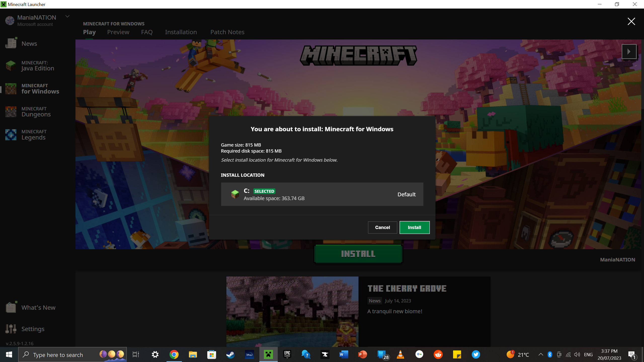644x362 pixels.
Task: Click Install in the dialog
Action: (x=414, y=228)
